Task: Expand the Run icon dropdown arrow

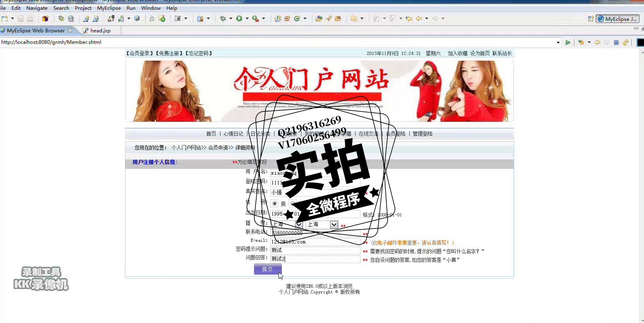Action: [x=247, y=18]
